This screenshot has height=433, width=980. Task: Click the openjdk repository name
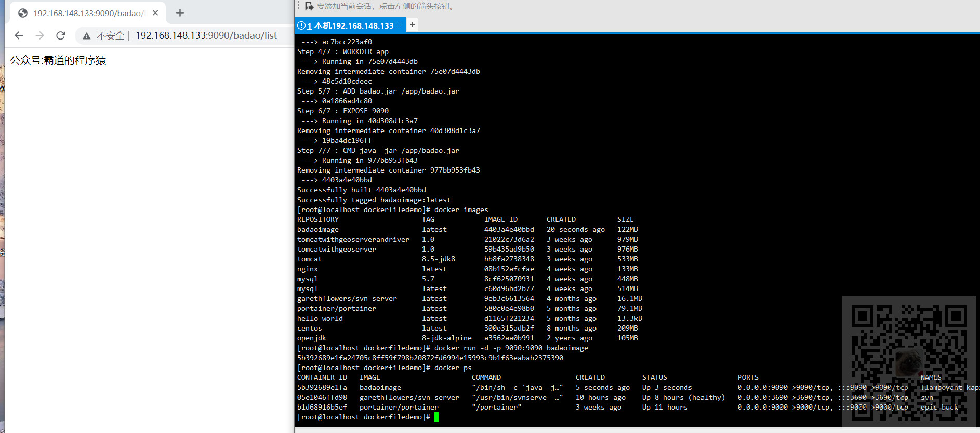312,338
